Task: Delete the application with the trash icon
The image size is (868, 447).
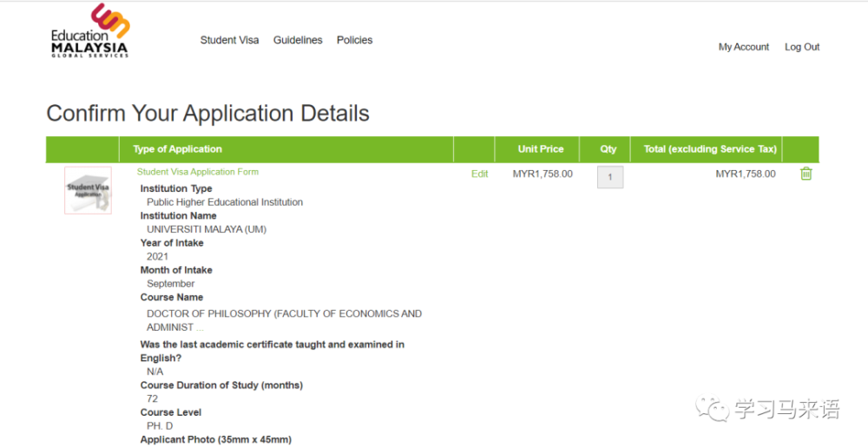Action: point(806,174)
